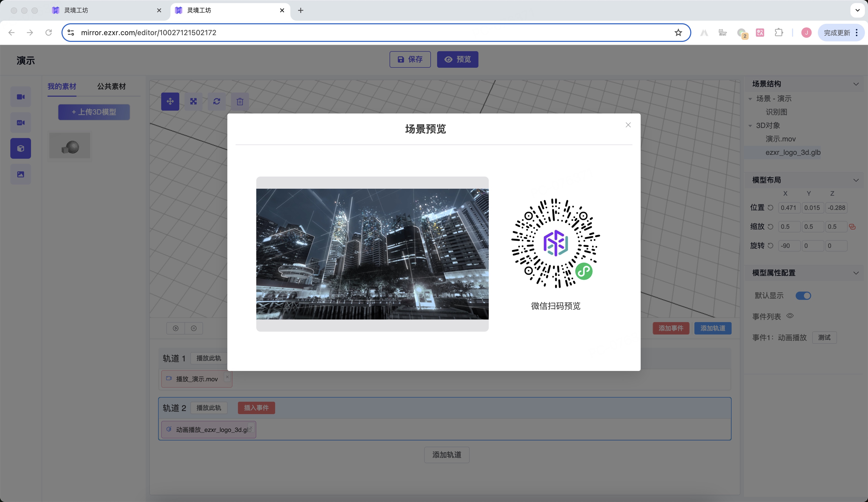Click the 预览 button
868x502 pixels.
458,59
